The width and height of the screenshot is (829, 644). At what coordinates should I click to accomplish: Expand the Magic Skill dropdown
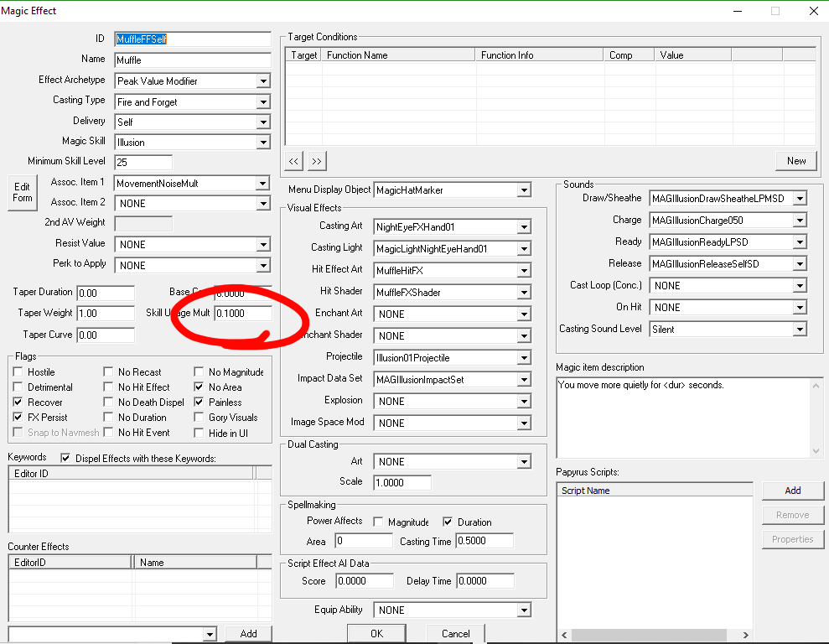click(x=263, y=143)
